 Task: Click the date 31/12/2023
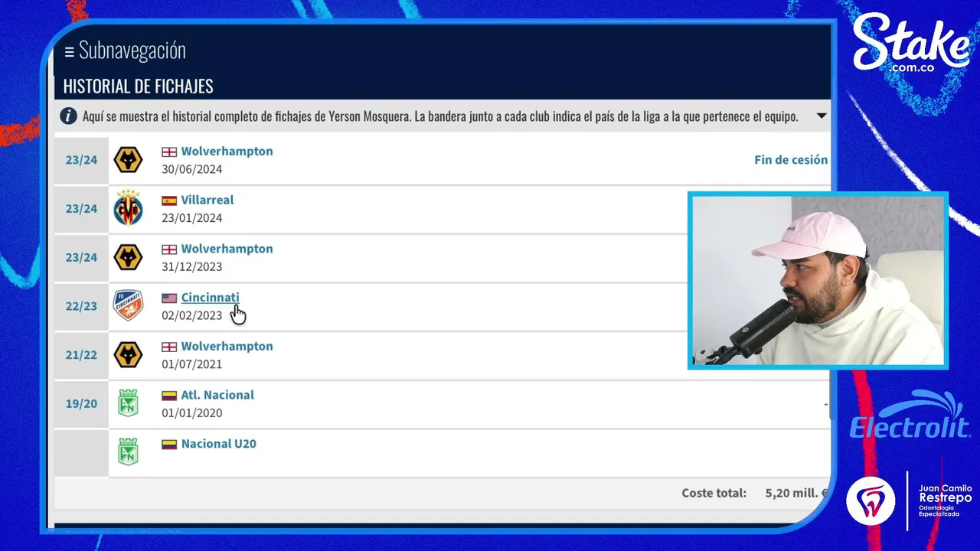click(x=191, y=267)
